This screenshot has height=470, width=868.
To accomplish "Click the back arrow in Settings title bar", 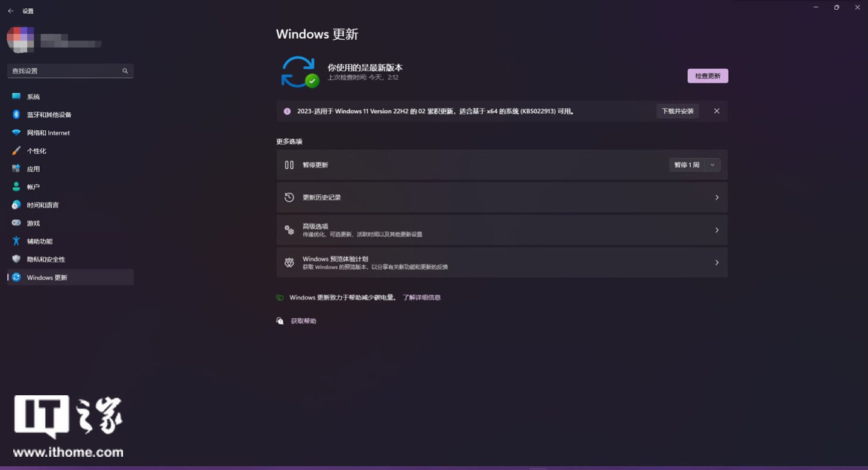I will tap(11, 11).
